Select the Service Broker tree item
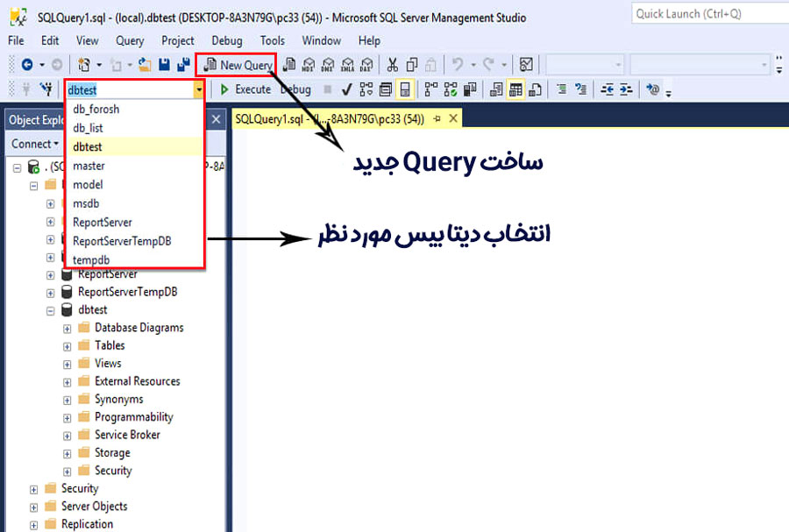This screenshot has width=789, height=532. click(x=127, y=435)
